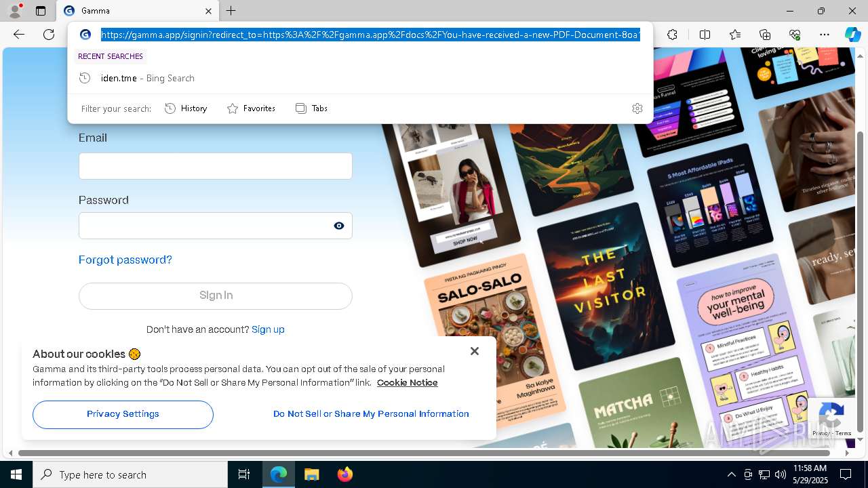Screen dimensions: 868x488
Task: Open Settings and more ellipsis menu
Action: [x=825, y=35]
